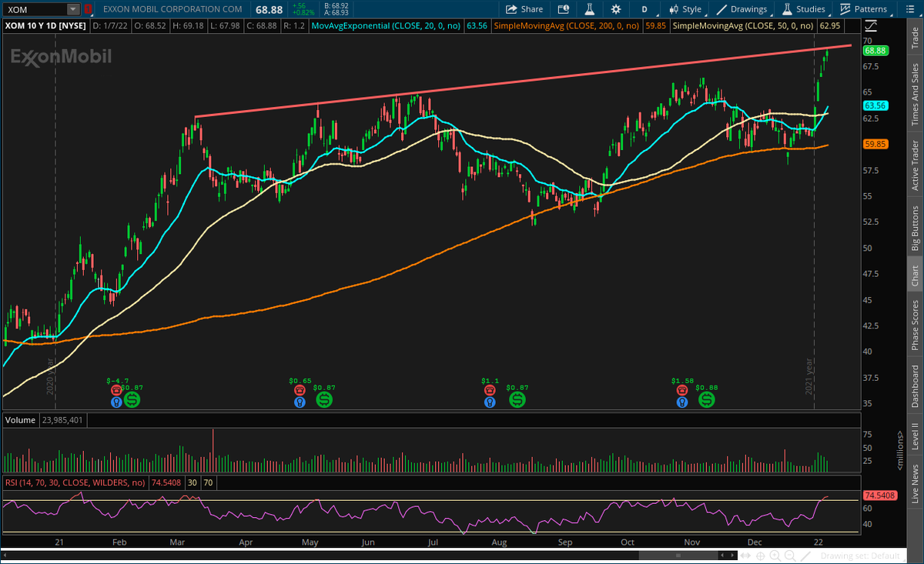The image size is (924, 564).
Task: Expand the XOM symbol dropdown arrow
Action: (x=73, y=9)
